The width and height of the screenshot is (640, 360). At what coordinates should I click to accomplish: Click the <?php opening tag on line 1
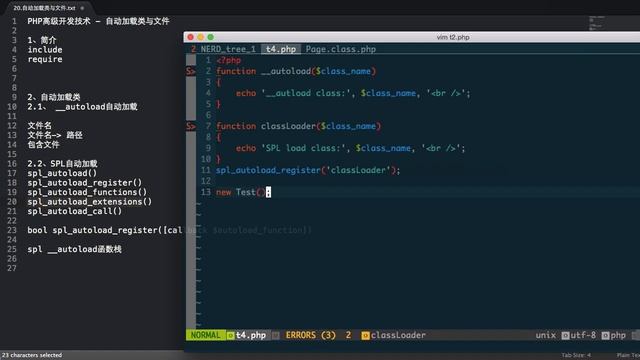[x=229, y=60]
